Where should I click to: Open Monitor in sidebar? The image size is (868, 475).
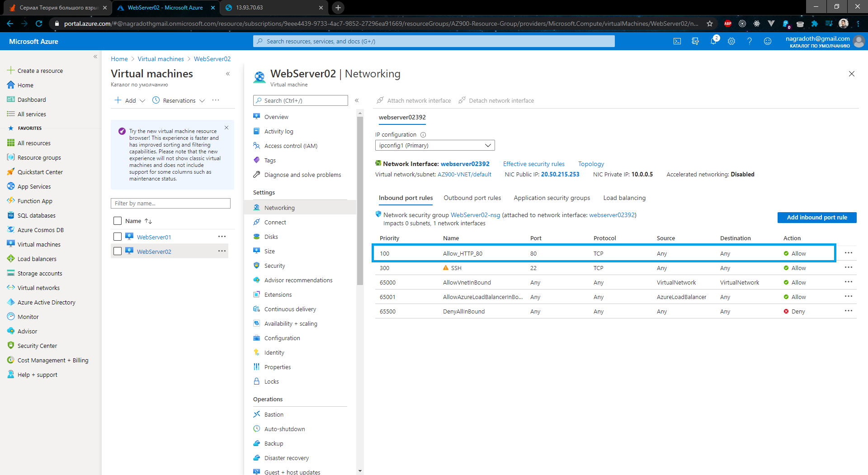coord(28,317)
